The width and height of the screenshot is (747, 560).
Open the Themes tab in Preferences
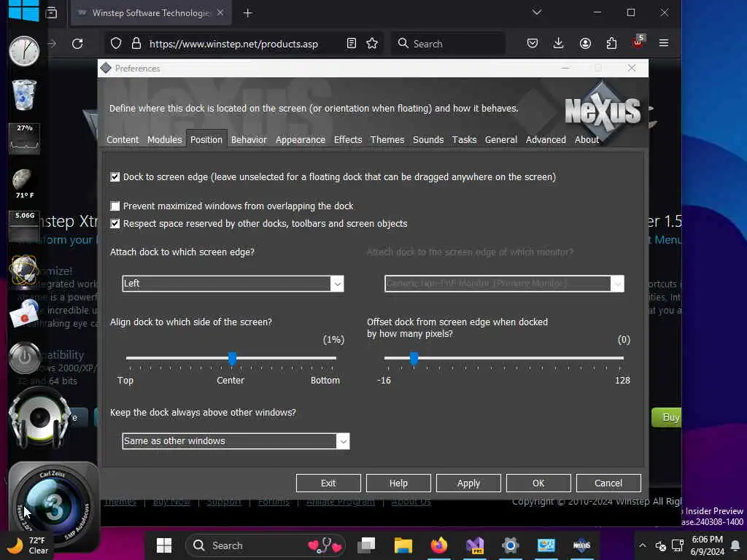pyautogui.click(x=387, y=139)
